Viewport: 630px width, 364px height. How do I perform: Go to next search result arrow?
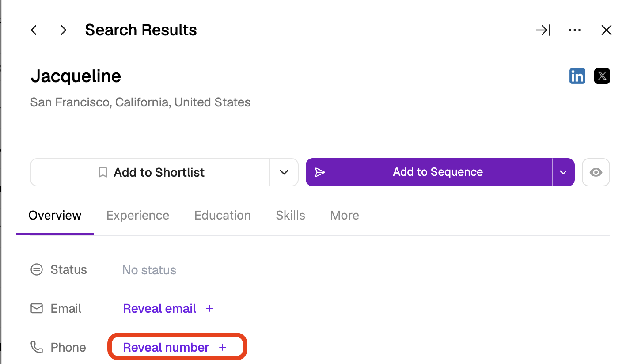click(64, 30)
